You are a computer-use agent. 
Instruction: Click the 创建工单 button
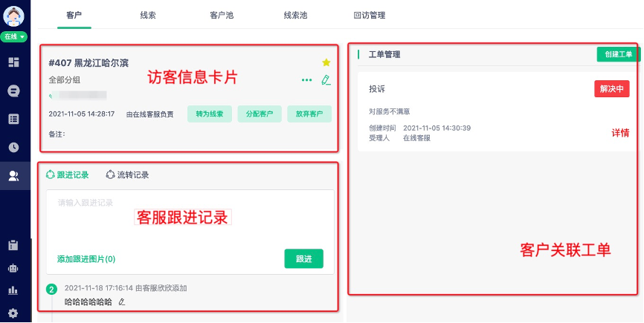click(x=618, y=54)
